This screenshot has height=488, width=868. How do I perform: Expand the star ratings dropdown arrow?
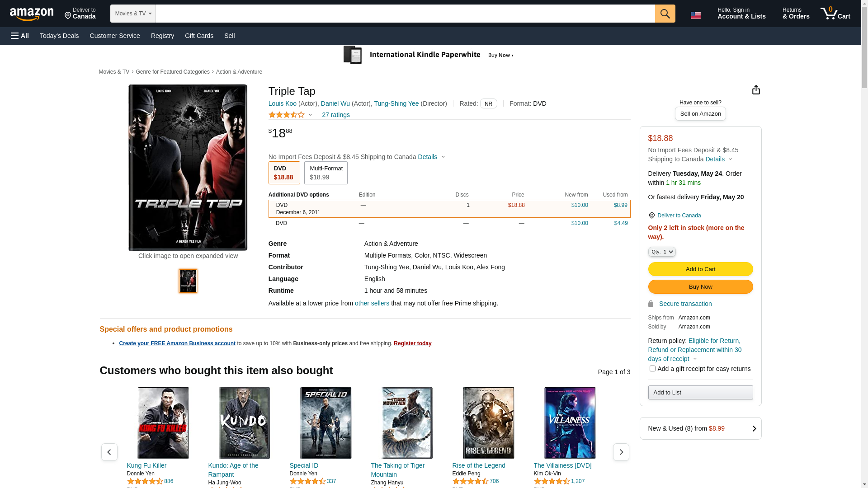pos(310,115)
